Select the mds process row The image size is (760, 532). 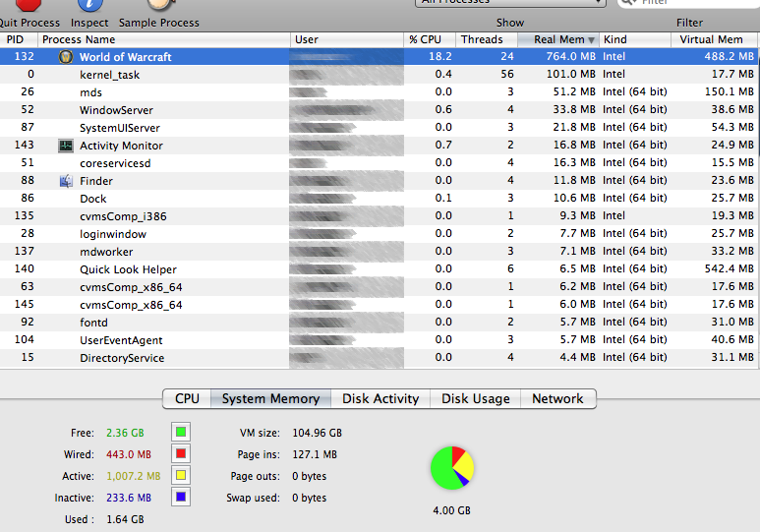click(380, 92)
